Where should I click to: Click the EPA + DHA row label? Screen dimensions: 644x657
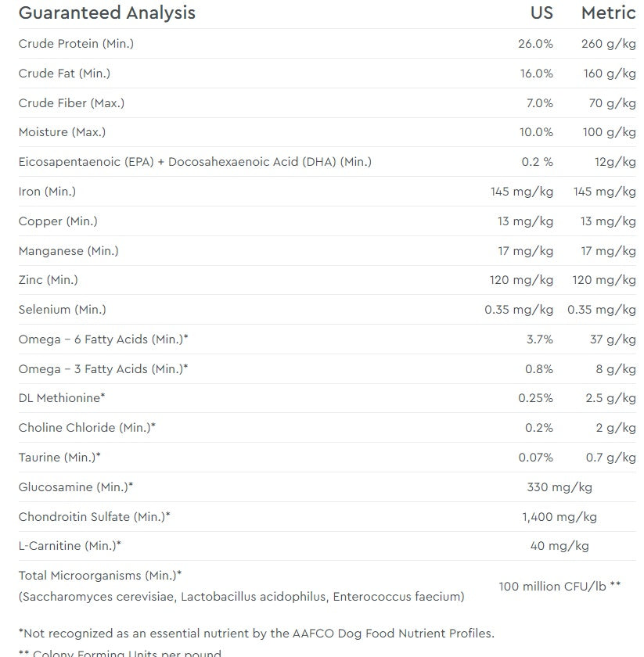point(195,162)
